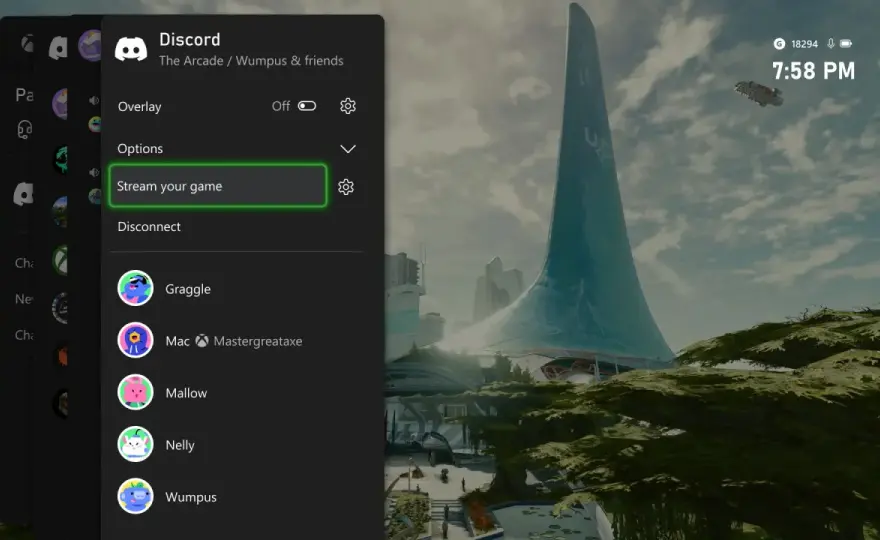Select Nelly's avatar

tap(135, 444)
